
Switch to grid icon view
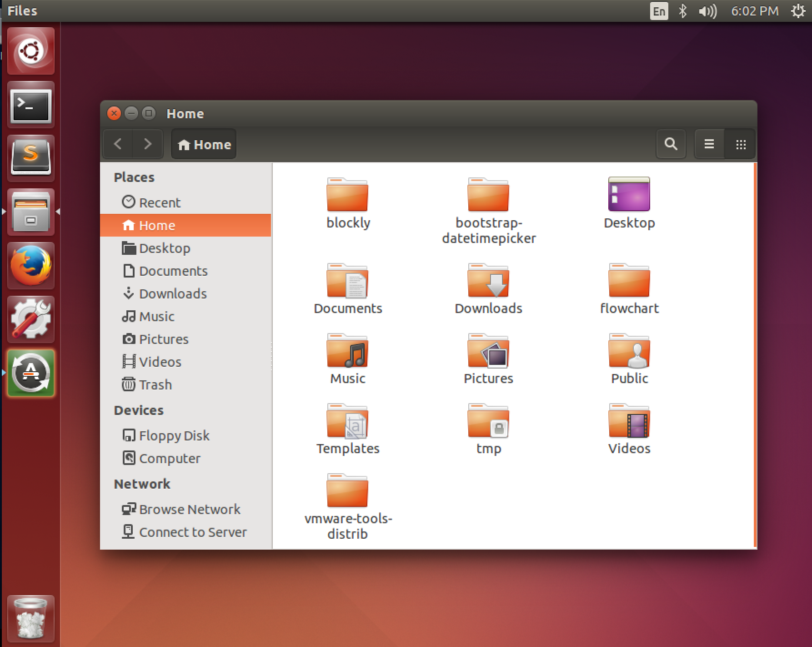point(741,144)
